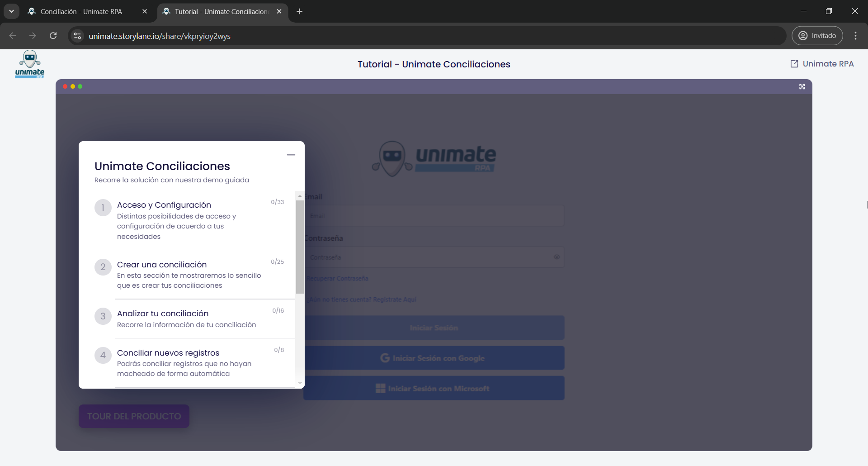This screenshot has height=466, width=868.
Task: Click the TOUR DEL PRODUCTO button
Action: pos(134,416)
